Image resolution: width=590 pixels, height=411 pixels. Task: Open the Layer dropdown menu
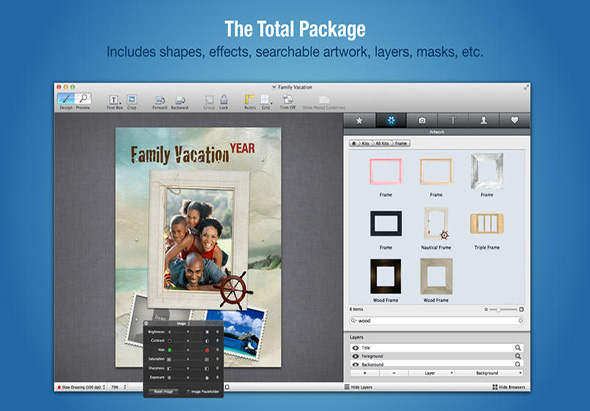[431, 373]
